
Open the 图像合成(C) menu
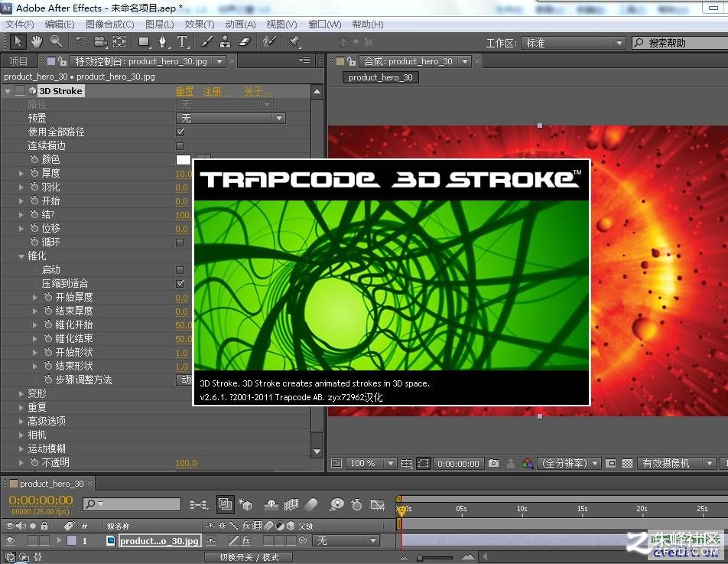tap(110, 24)
